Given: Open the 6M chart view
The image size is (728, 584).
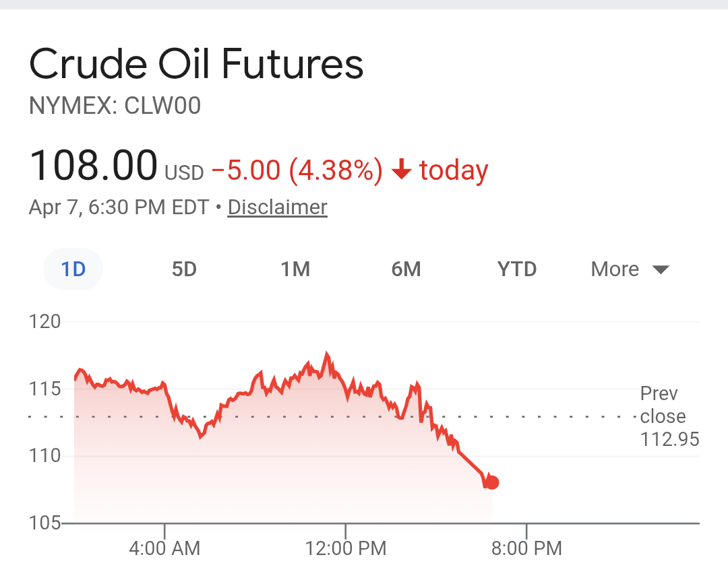Looking at the screenshot, I should [x=406, y=269].
